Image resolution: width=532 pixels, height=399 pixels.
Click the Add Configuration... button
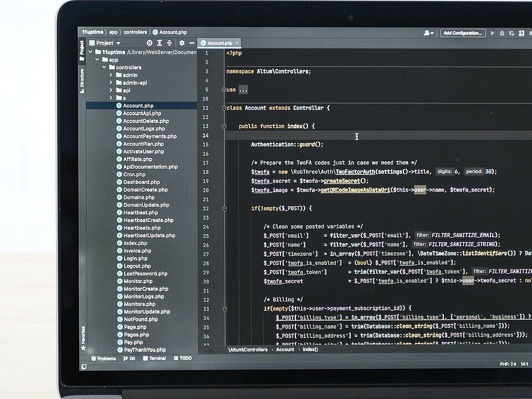[463, 33]
